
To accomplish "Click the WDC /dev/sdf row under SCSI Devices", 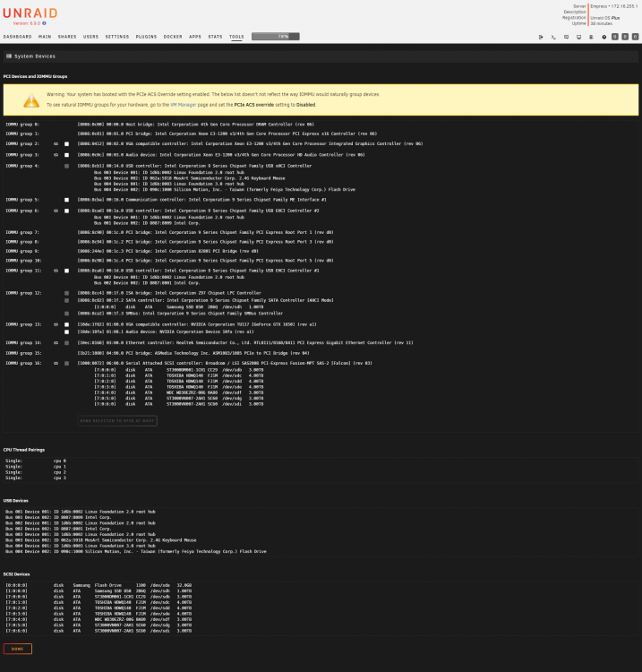I will (x=98, y=619).
